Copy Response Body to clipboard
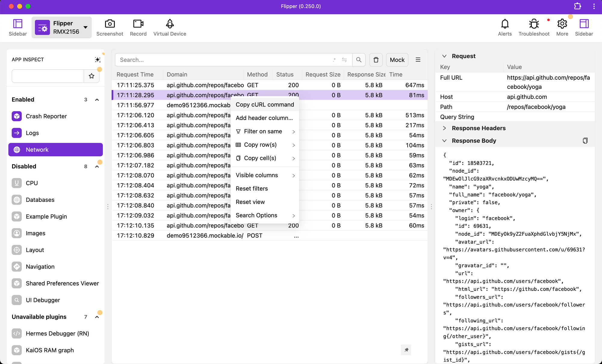 pyautogui.click(x=585, y=140)
